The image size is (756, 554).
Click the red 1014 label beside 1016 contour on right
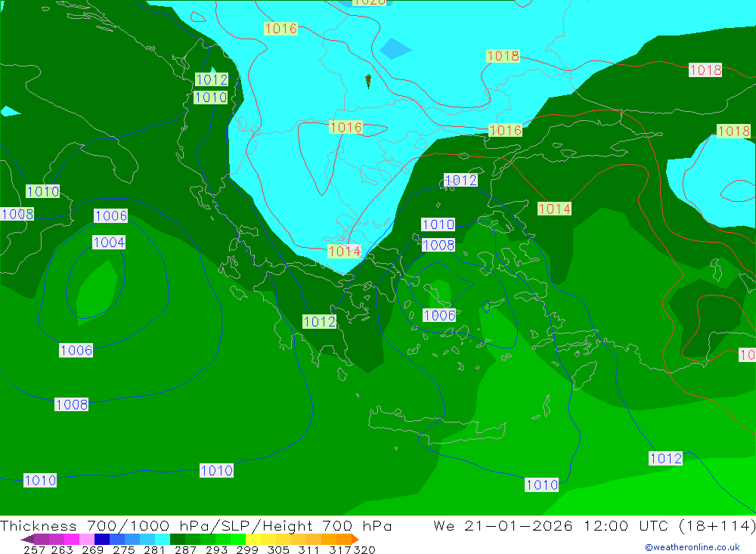click(x=554, y=209)
